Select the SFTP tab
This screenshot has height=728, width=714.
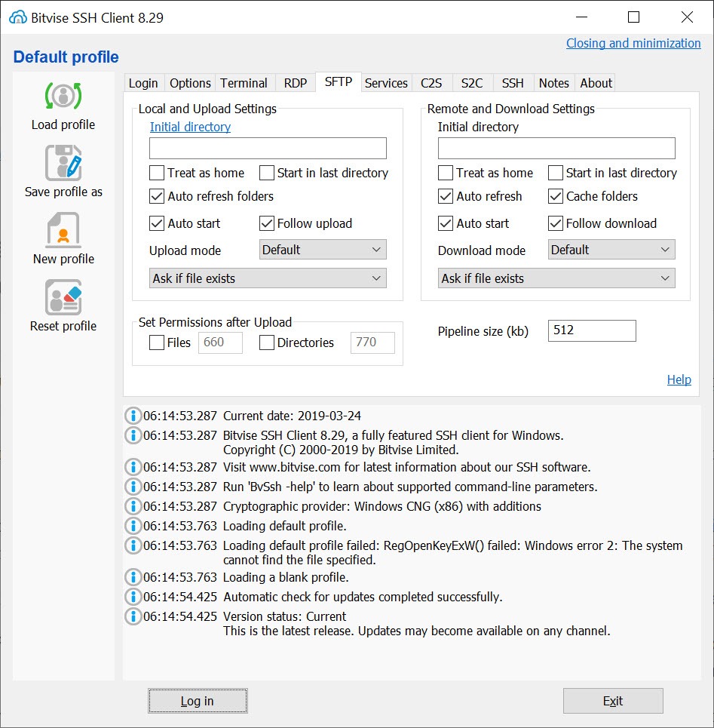pyautogui.click(x=339, y=82)
